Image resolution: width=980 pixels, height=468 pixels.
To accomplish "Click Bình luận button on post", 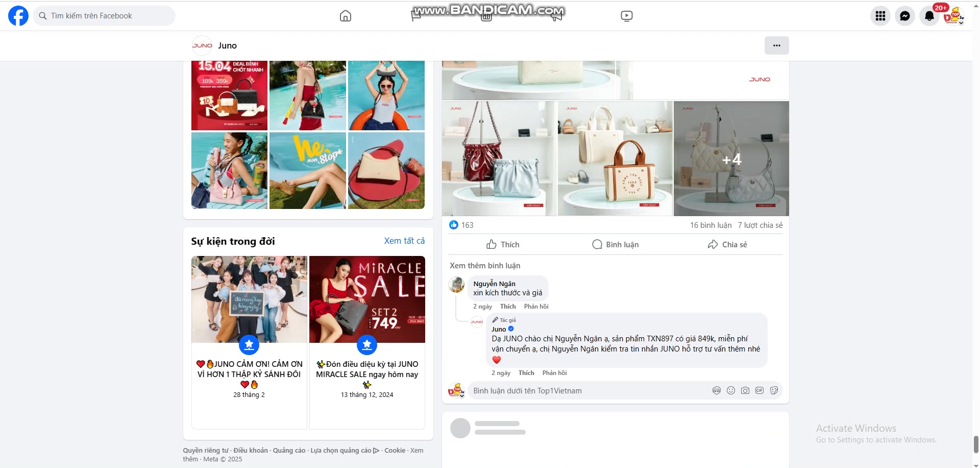I will click(x=615, y=245).
